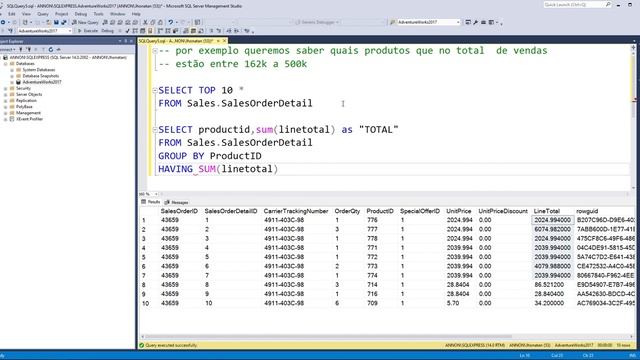The image size is (640, 360).
Task: Select Results to Grid icon
Action: pos(193,31)
